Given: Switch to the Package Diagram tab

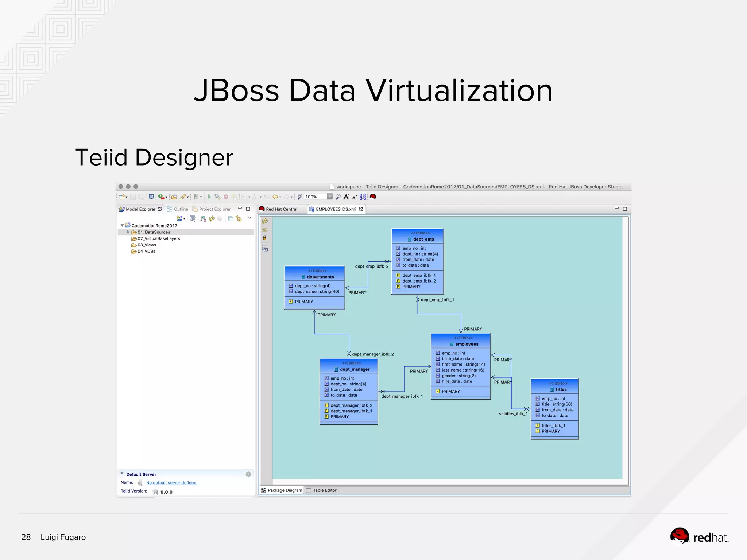Looking at the screenshot, I should (282, 490).
